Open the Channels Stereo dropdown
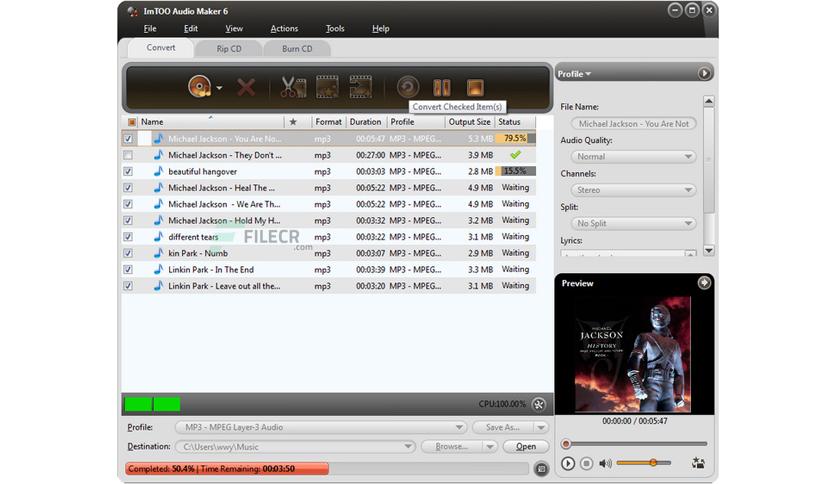This screenshot has height=484, width=836. point(633,190)
